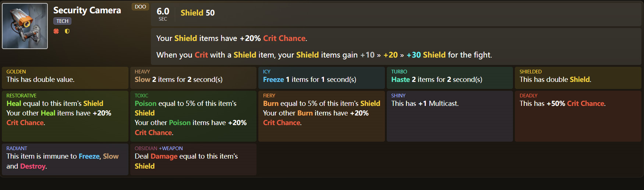This screenshot has height=190, width=644.
Task: Open the Security Camera item thumbnail
Action: [25, 26]
